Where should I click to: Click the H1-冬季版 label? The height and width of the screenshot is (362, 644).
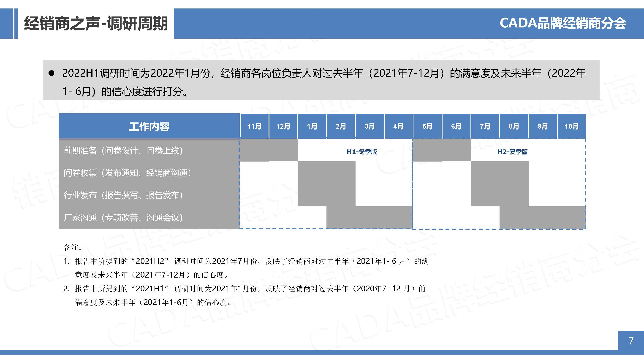(362, 152)
